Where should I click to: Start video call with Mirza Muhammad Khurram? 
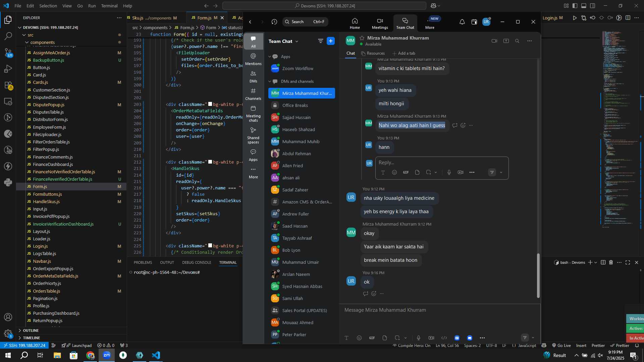(x=494, y=41)
